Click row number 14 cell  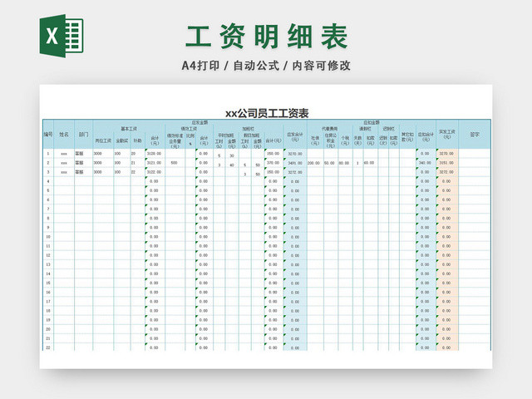[48, 273]
